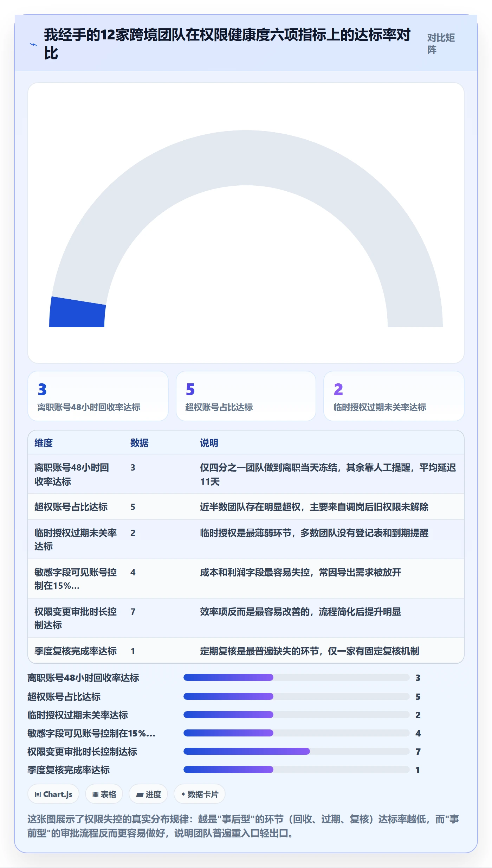Click the summary paragraph about 事后型环节
The height and width of the screenshot is (868, 492).
(x=243, y=826)
